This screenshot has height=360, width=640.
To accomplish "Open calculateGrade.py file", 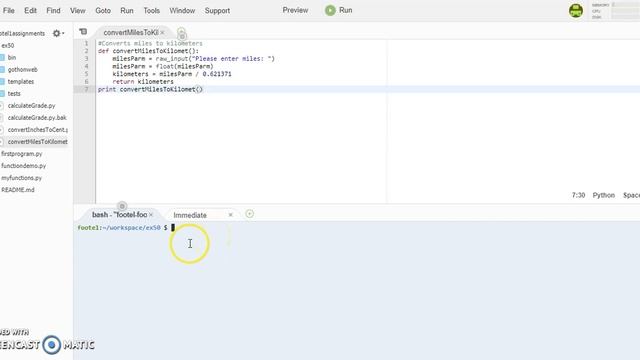I will pos(31,106).
